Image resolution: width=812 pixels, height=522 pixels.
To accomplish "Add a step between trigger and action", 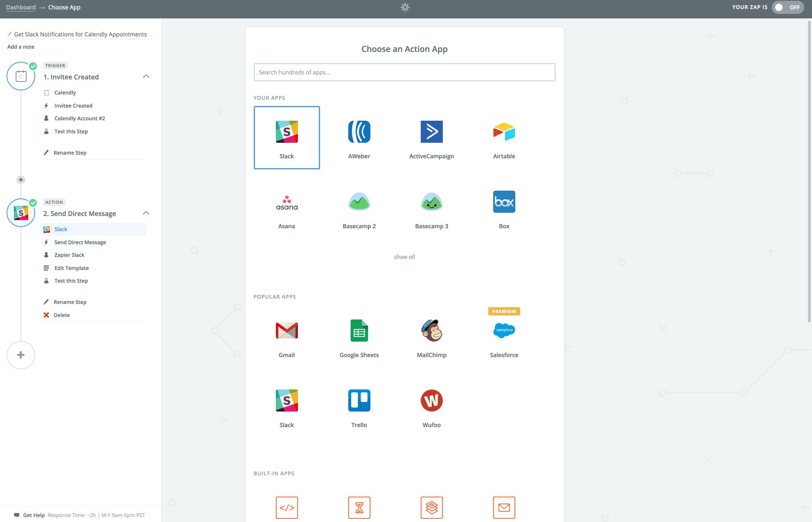I will click(x=21, y=180).
